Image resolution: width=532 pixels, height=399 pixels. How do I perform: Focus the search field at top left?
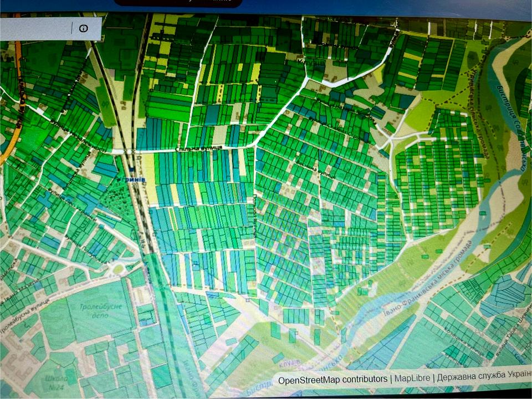point(36,28)
